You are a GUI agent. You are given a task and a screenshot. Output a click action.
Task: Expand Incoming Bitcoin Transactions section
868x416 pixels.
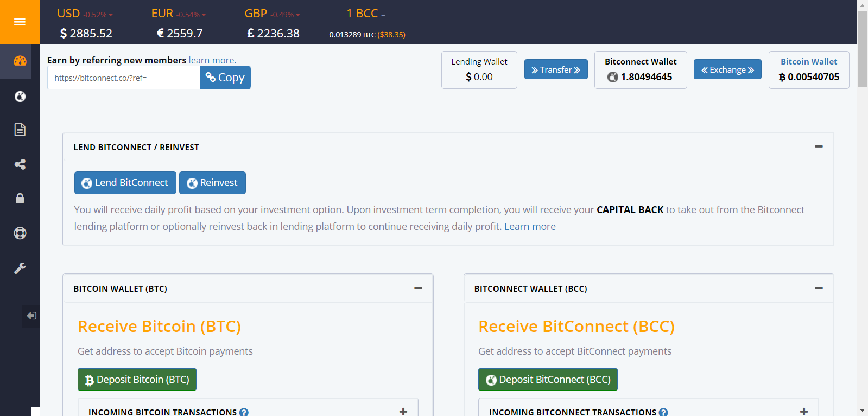tap(403, 412)
